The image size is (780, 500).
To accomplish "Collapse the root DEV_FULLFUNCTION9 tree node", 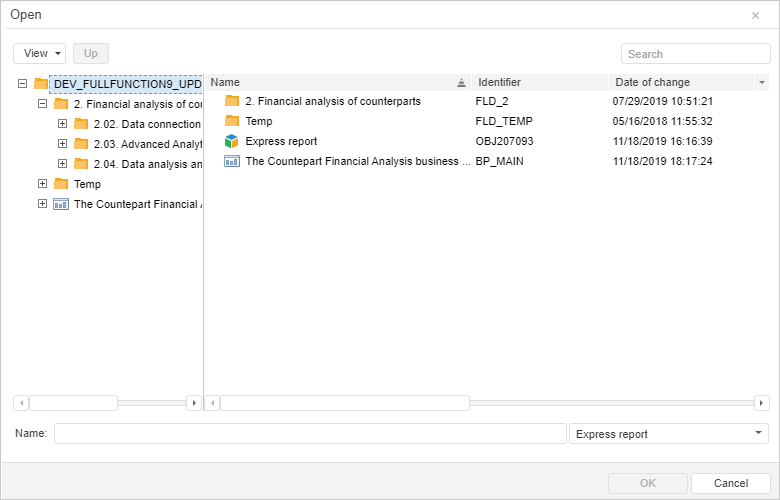I will (23, 84).
